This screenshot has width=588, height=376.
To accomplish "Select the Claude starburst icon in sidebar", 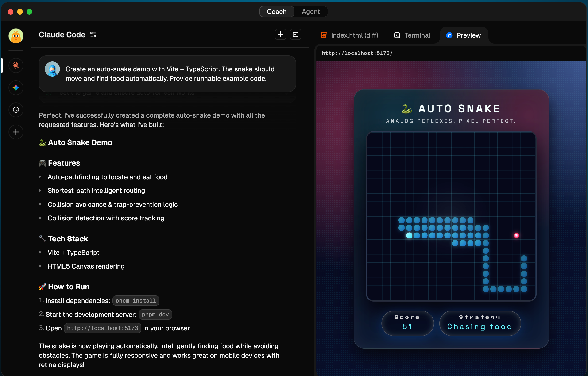I will 16,65.
